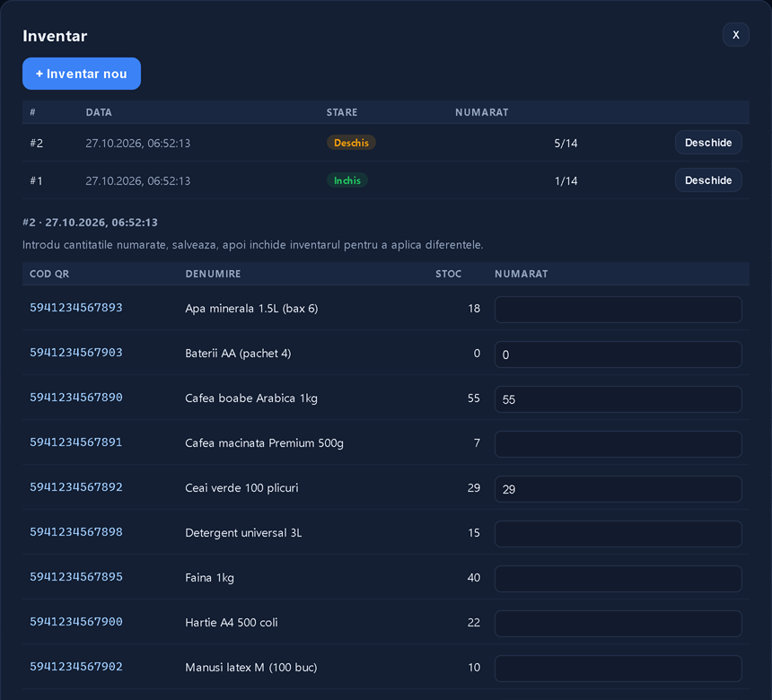
Task: Select QR code 5941234567891
Action: click(x=76, y=442)
